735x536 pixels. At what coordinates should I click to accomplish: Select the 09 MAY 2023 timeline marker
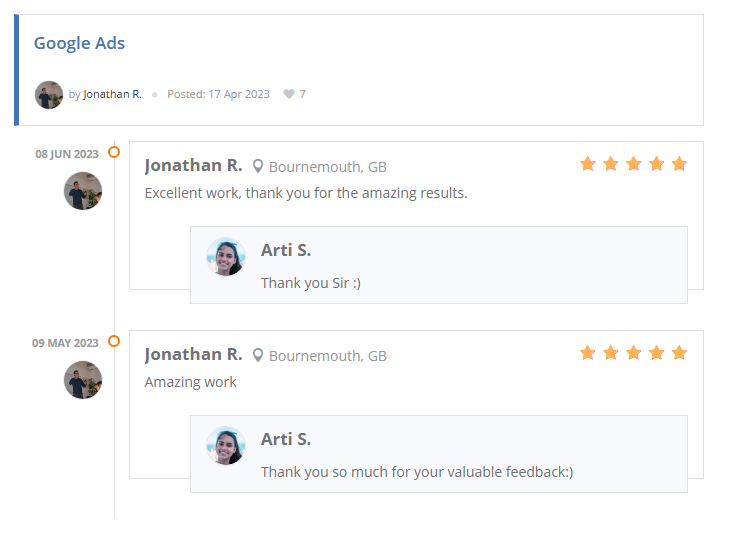[x=114, y=341]
